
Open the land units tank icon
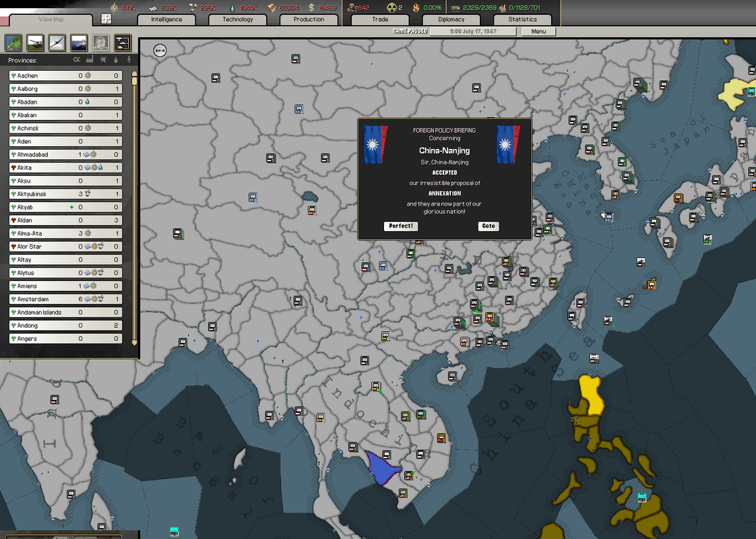(35, 42)
